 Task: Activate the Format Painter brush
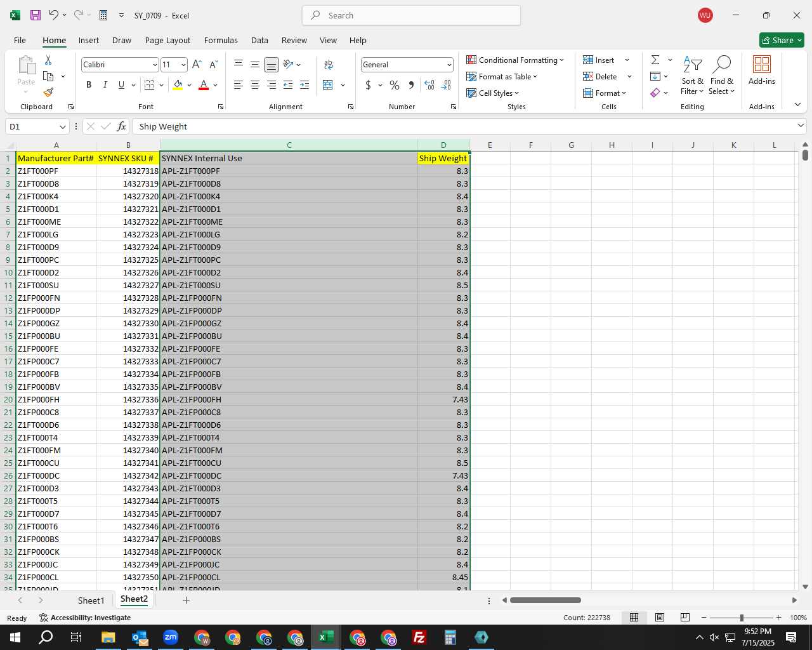click(48, 93)
